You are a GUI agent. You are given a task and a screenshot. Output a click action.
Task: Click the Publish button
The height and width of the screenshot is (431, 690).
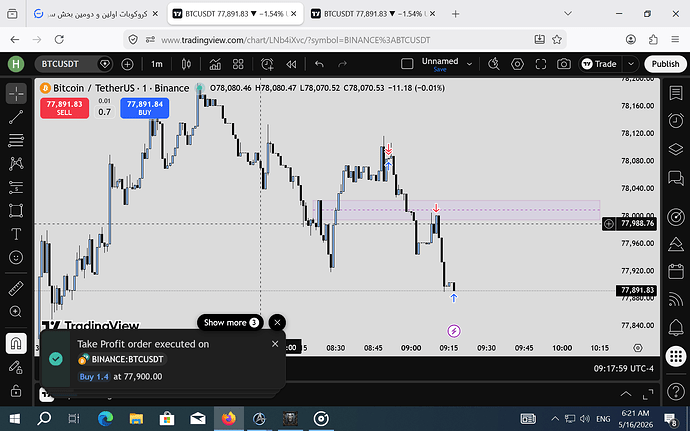pos(665,64)
